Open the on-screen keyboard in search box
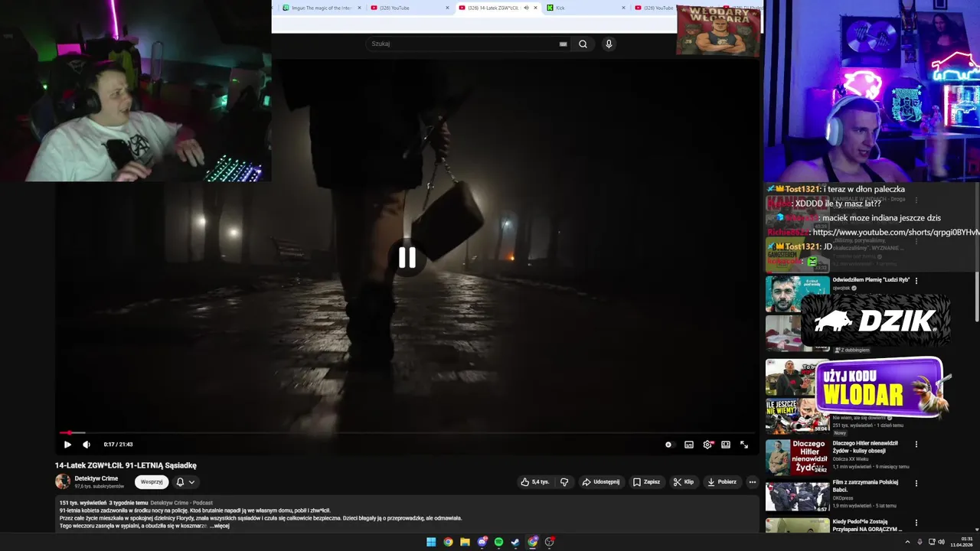980x551 pixels. (x=563, y=44)
